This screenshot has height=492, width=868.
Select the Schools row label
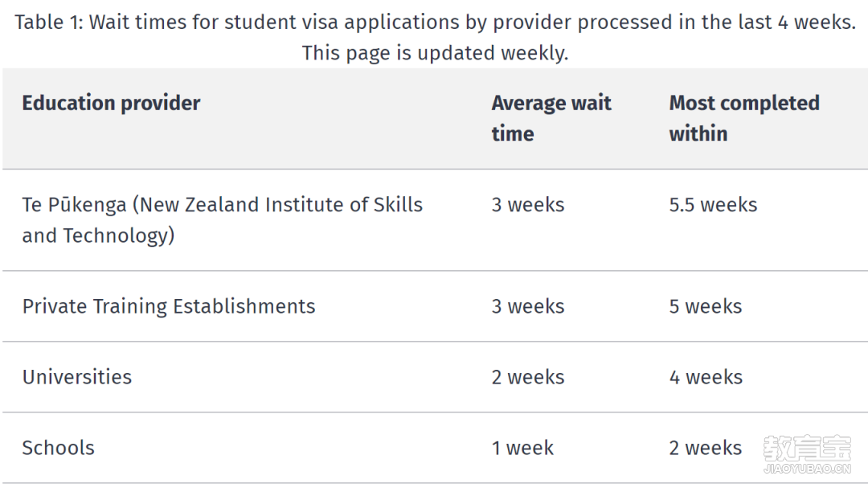58,448
